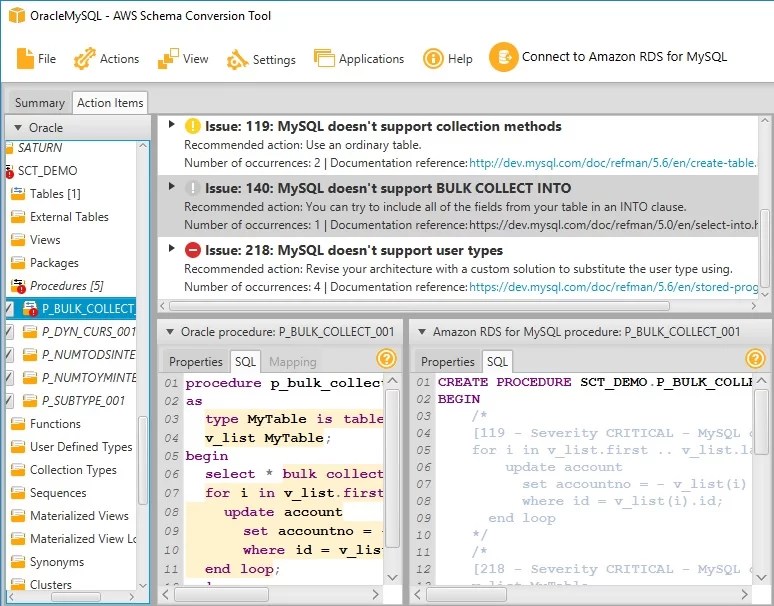Select the Synonyms tree node
This screenshot has height=606, width=774.
pos(57,562)
